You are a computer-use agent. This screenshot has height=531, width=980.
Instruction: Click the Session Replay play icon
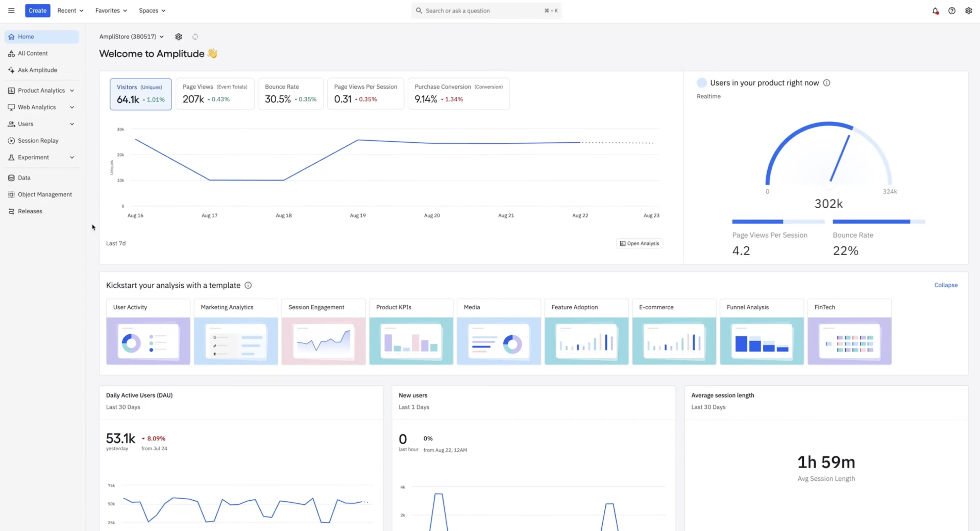pos(12,141)
